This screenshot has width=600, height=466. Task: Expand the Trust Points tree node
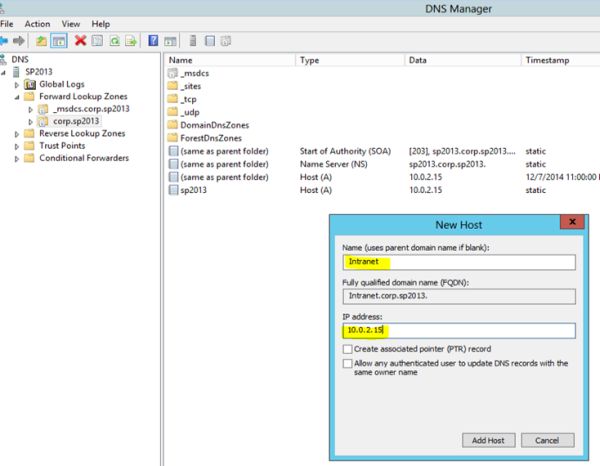point(16,146)
